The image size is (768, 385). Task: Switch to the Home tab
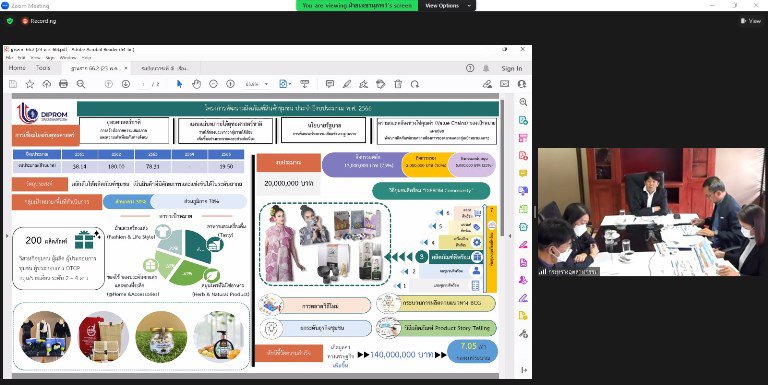coord(17,68)
